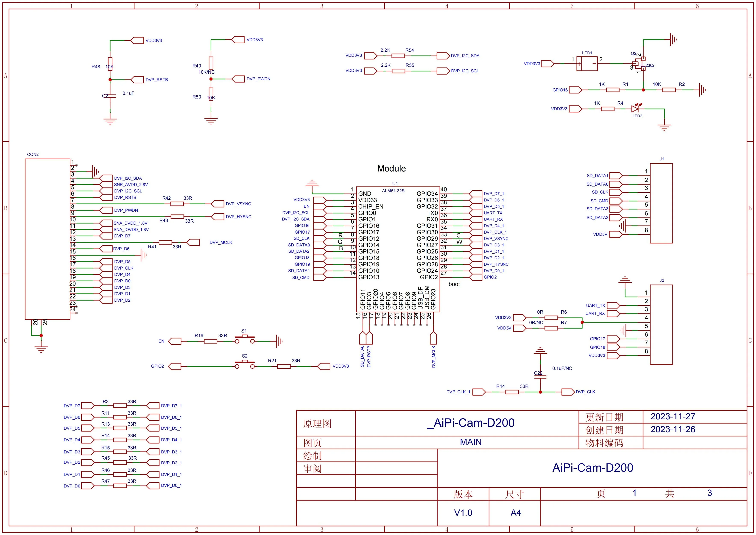The width and height of the screenshot is (756, 535).
Task: Click the R44 33R resistor symbol
Action: (512, 392)
